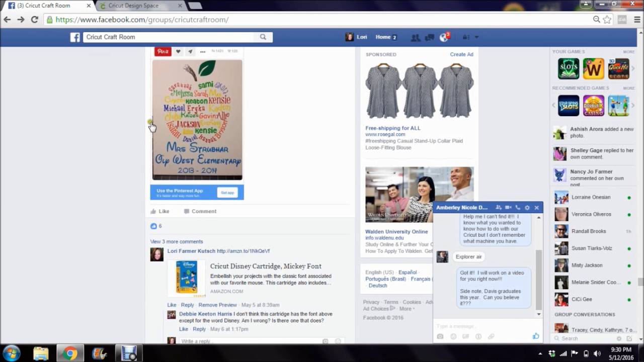This screenshot has height=362, width=644.
Task: Open the Star Spins Slots recommended game
Action: click(x=569, y=106)
